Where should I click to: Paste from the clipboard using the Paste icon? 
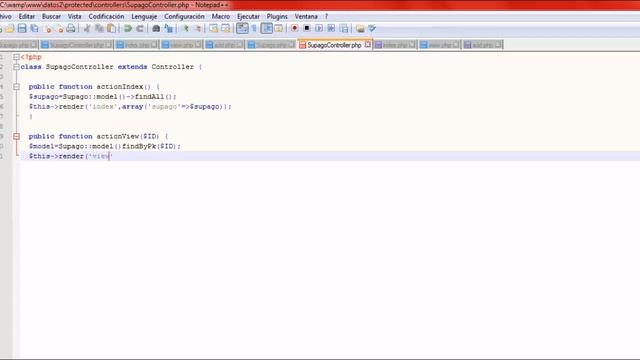(x=111, y=28)
